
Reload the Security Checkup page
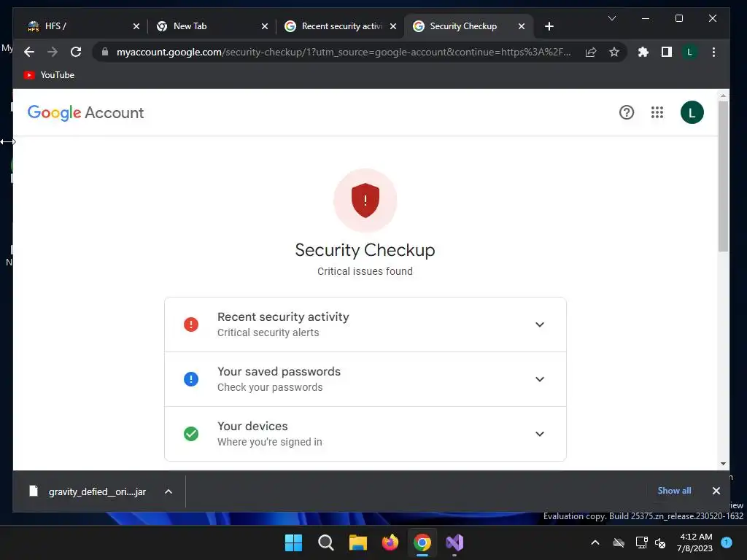point(76,52)
